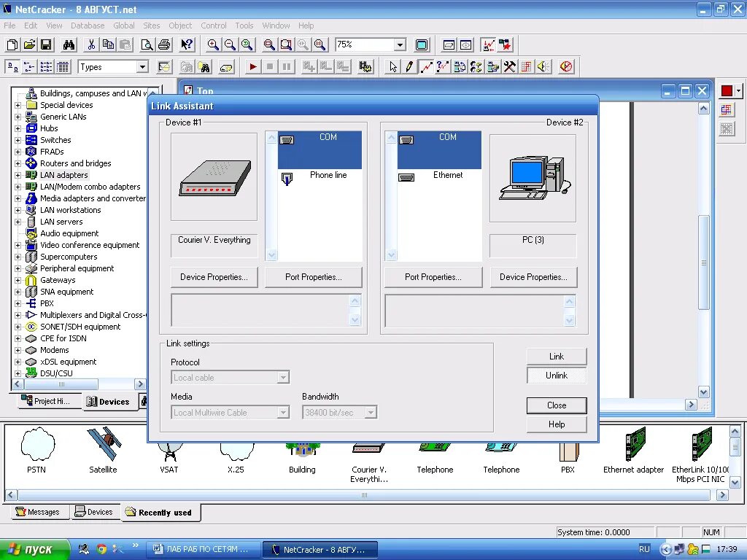Click the red color swatch
Screen dimensions: 747x560
pos(727,90)
